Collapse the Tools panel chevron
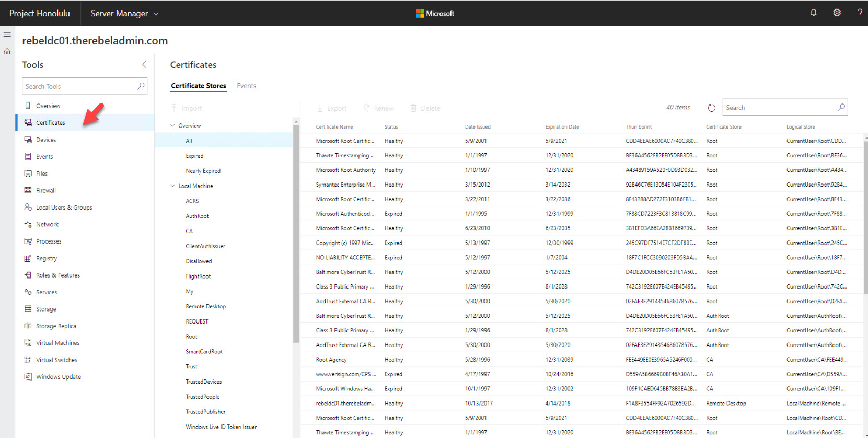 [x=144, y=64]
